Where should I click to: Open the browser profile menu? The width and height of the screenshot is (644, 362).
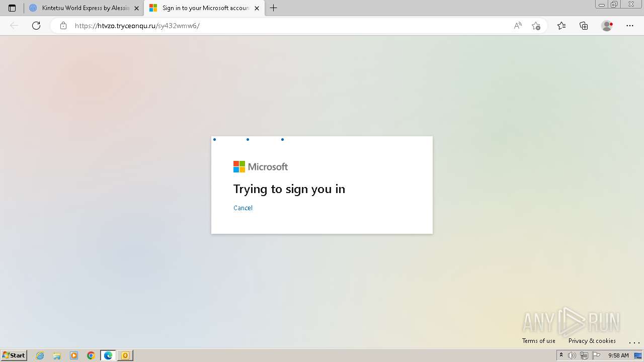pos(607,26)
